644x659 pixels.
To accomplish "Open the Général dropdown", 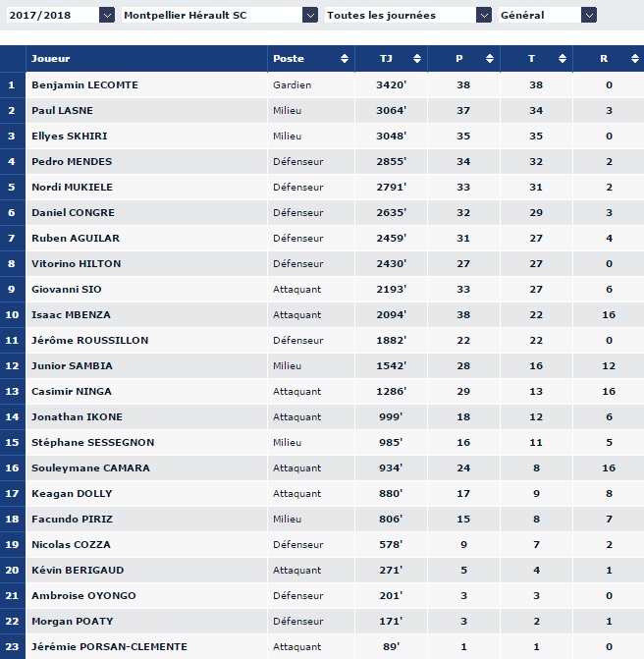I will pos(548,15).
